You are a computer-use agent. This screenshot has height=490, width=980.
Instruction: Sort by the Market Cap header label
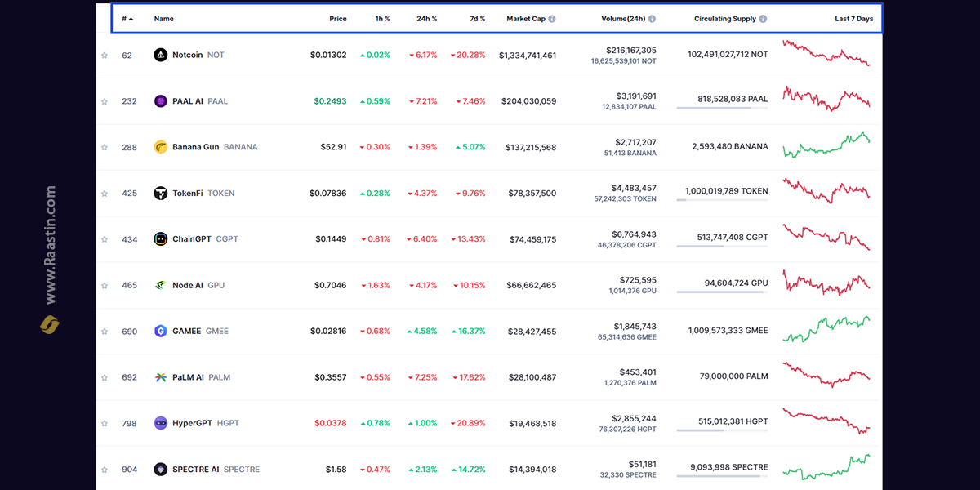point(526,19)
